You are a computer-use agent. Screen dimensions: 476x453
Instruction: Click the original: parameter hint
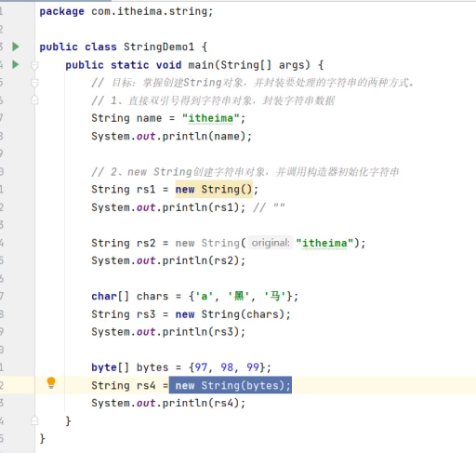pyautogui.click(x=271, y=243)
